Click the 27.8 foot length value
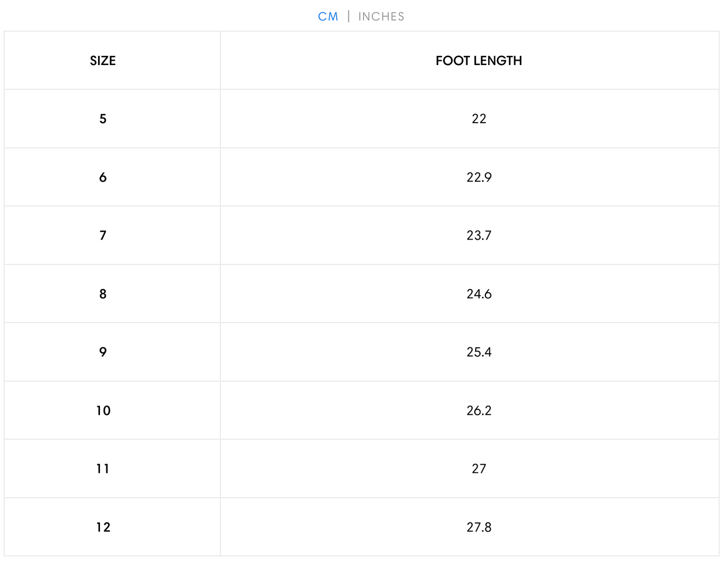728x567 pixels. click(479, 527)
